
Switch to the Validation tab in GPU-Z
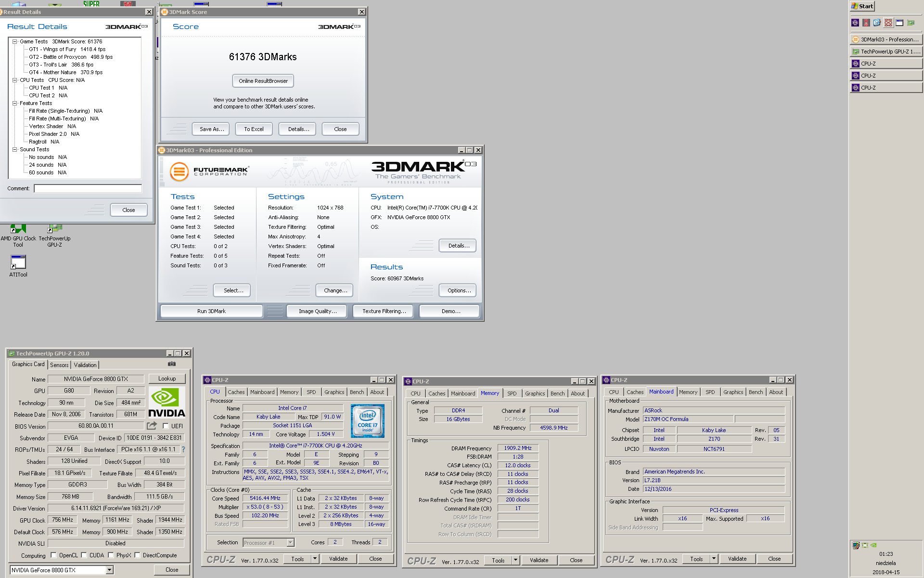coord(85,365)
